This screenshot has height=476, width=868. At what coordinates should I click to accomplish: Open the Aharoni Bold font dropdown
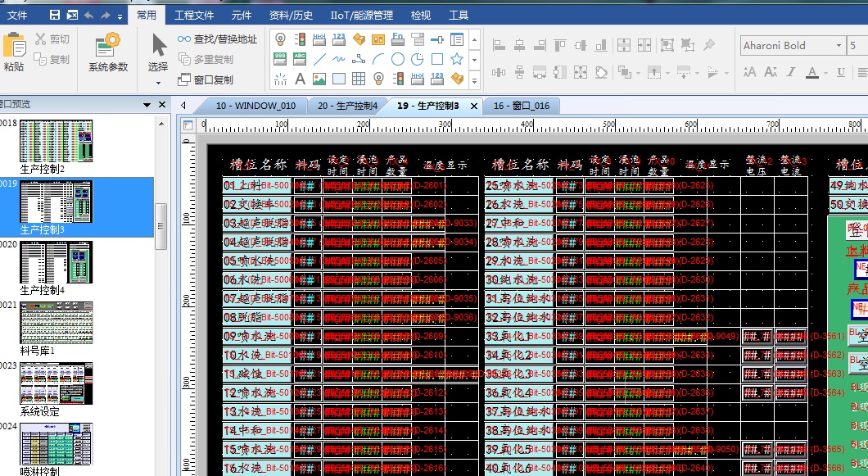839,46
